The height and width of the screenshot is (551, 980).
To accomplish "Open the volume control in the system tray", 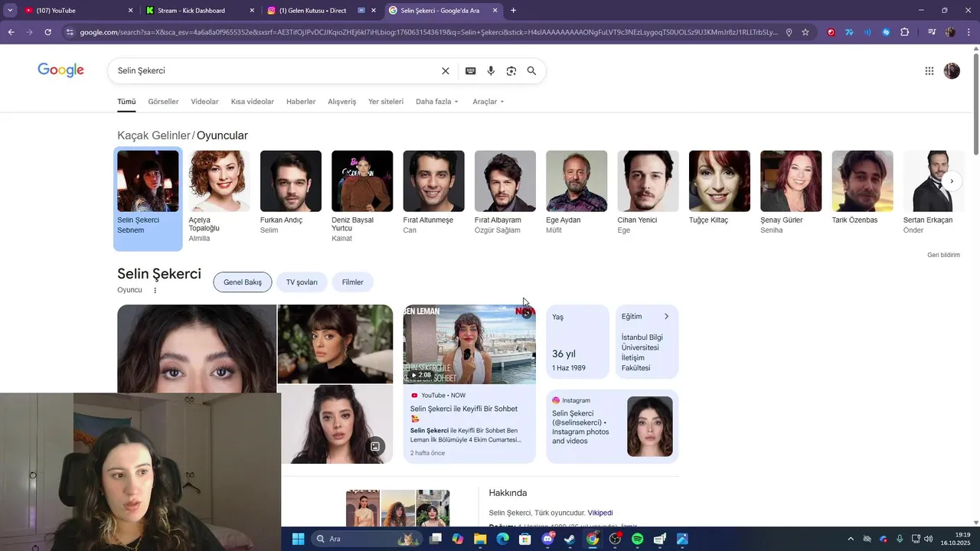I will [928, 539].
